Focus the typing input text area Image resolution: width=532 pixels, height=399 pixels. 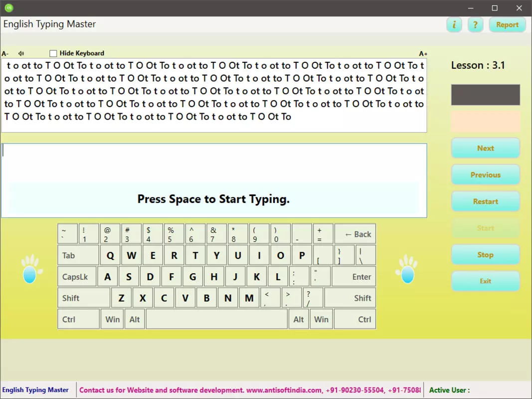214,181
